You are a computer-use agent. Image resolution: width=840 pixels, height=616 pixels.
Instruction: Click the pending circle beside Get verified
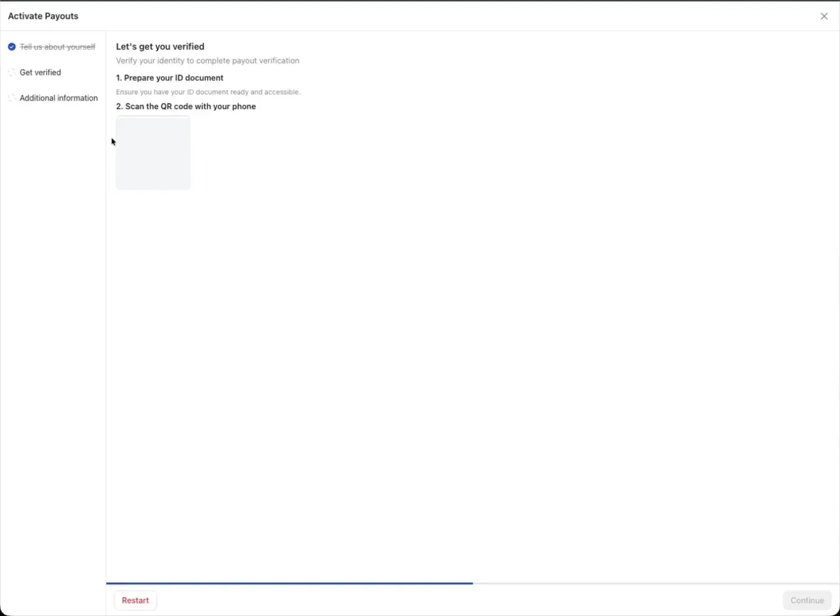click(12, 72)
